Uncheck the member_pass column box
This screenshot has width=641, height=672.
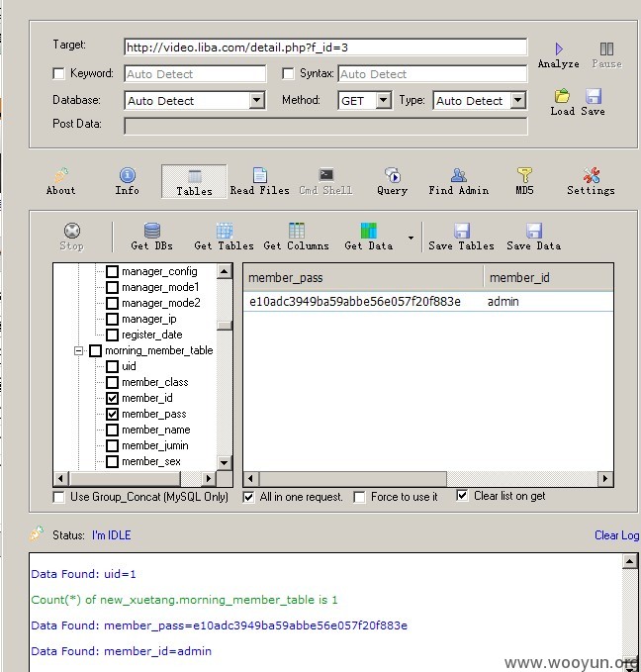(x=112, y=414)
